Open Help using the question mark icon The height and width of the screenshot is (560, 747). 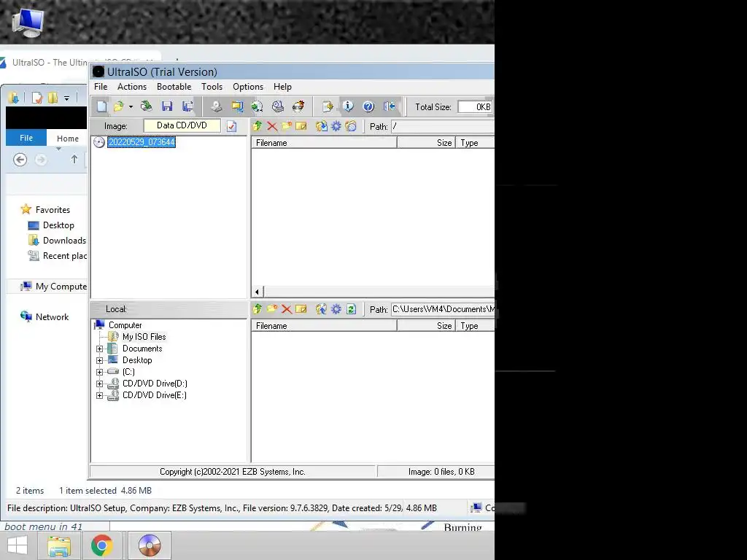point(368,106)
